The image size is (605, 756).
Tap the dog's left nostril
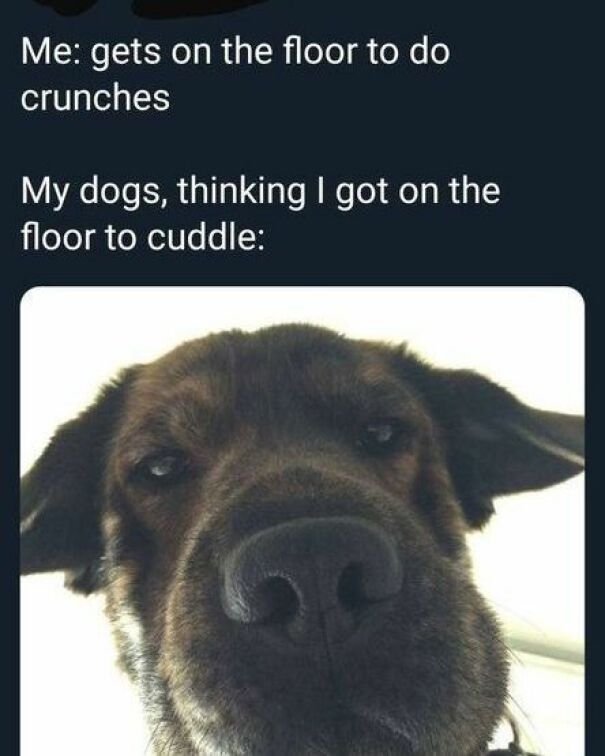[275, 598]
